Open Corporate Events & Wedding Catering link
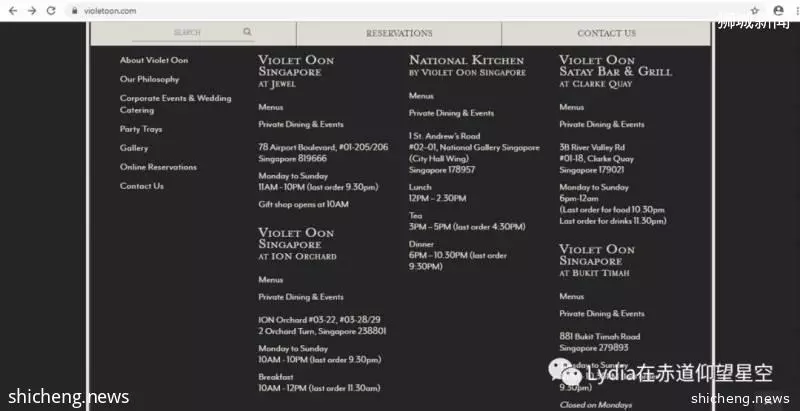 [x=176, y=104]
